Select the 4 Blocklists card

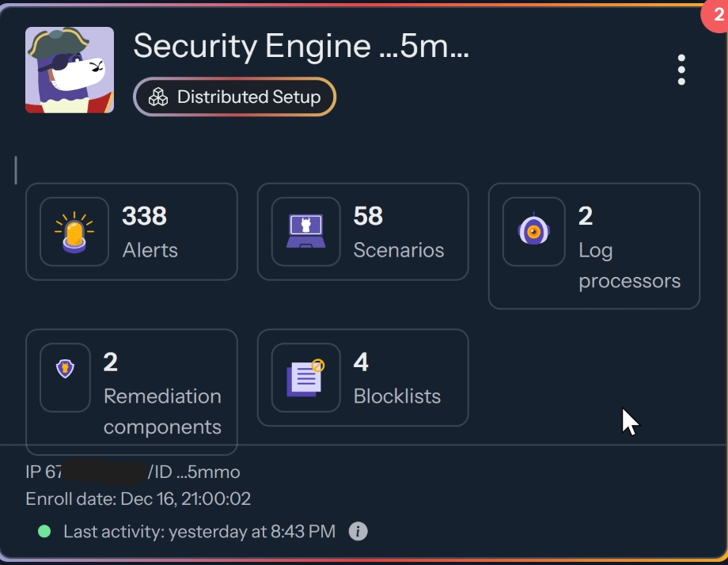click(362, 377)
